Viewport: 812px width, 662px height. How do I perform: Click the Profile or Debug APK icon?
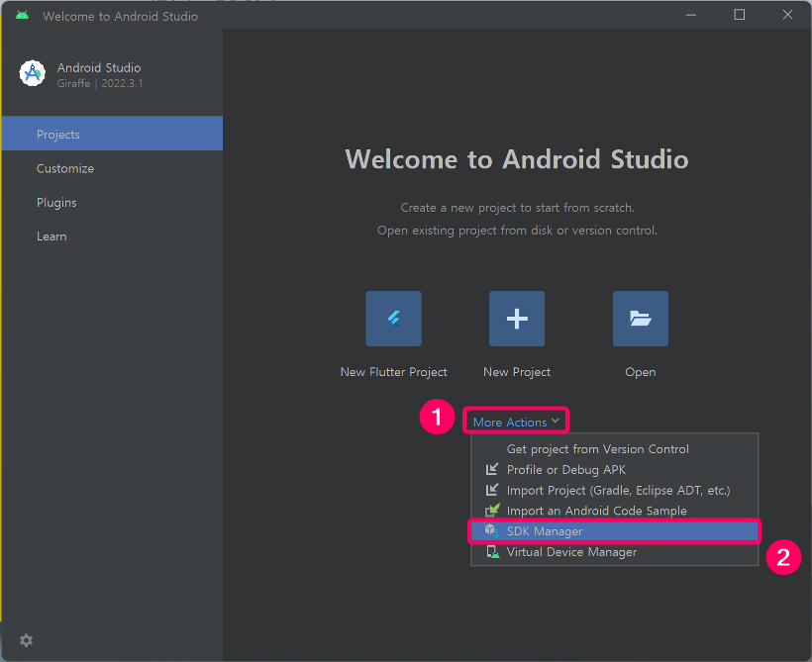[492, 469]
